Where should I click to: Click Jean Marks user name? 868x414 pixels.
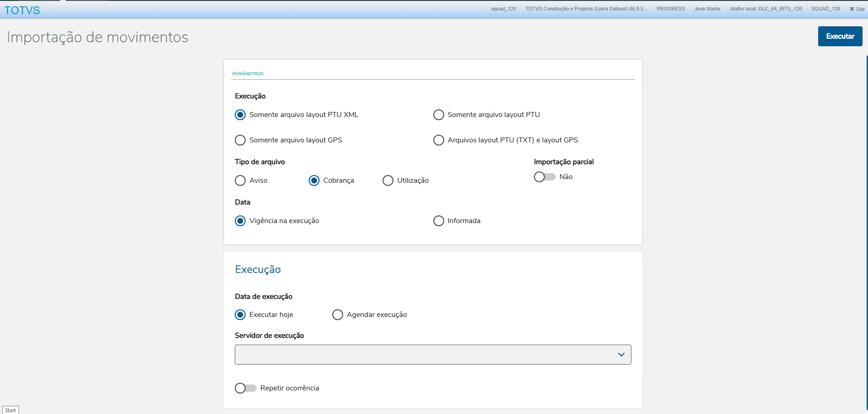click(707, 9)
